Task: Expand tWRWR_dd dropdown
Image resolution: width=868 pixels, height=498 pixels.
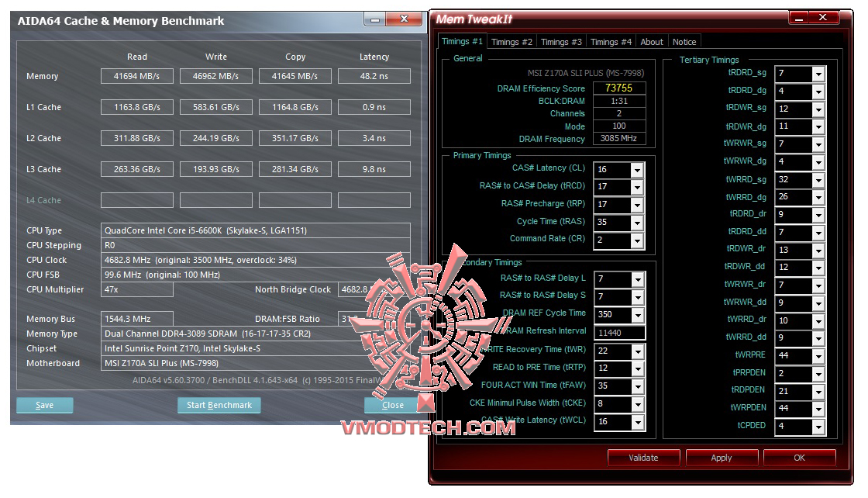Action: [818, 303]
